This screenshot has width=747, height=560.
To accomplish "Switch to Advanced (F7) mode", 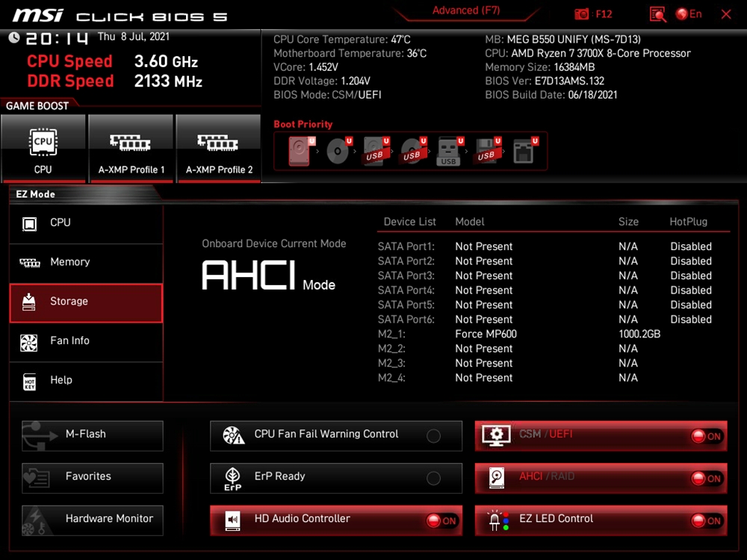I will coord(466,10).
